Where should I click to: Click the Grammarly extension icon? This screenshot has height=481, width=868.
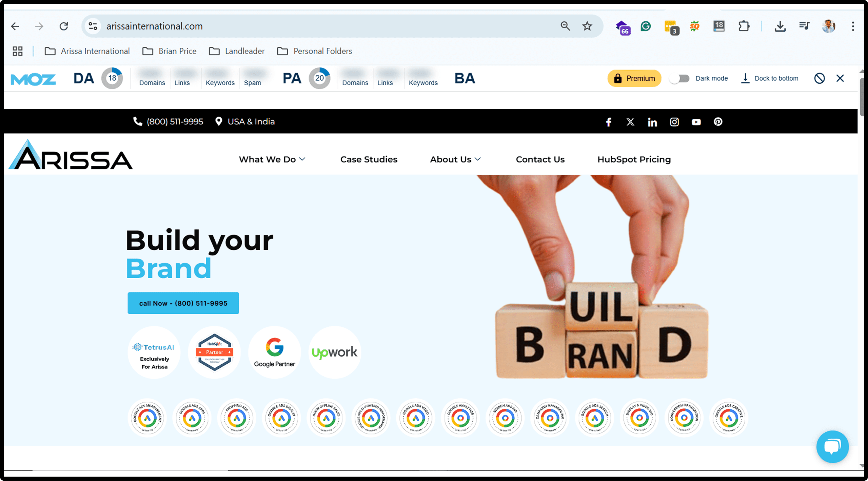(646, 26)
